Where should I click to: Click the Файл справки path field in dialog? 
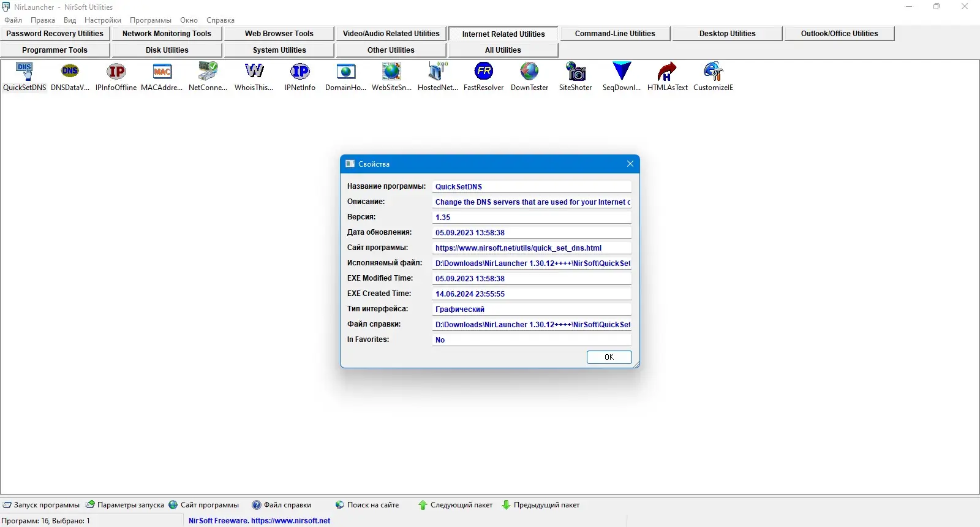click(x=532, y=325)
